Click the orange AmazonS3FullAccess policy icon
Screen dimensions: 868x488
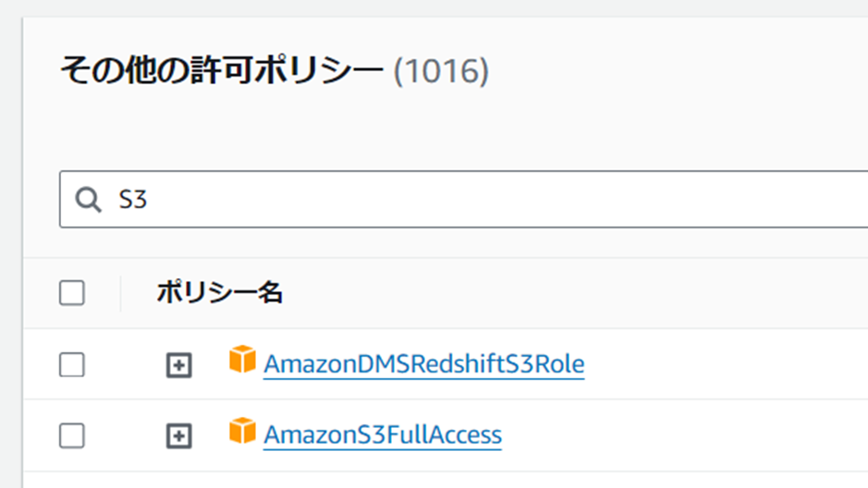(x=242, y=430)
